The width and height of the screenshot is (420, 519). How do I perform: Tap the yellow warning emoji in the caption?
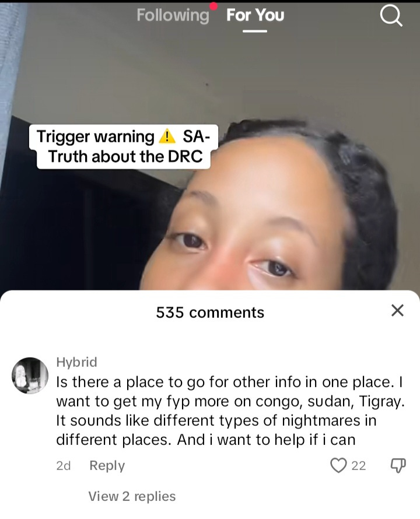(x=167, y=136)
